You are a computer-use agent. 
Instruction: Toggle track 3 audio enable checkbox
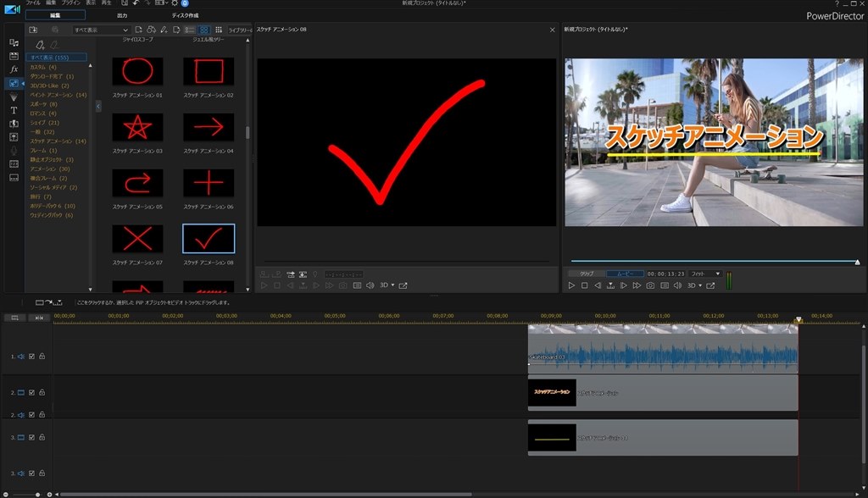(x=31, y=473)
